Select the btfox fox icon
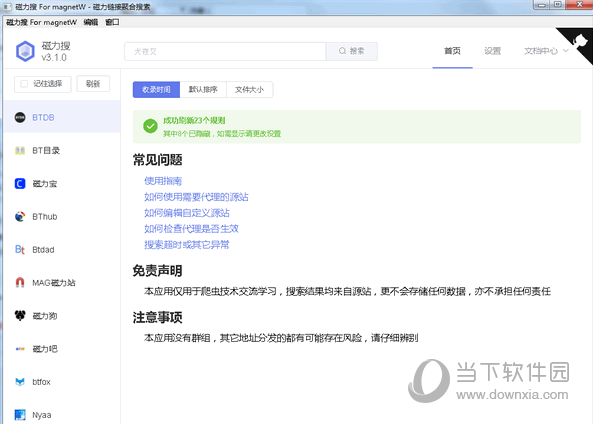The image size is (593, 424). (20, 382)
